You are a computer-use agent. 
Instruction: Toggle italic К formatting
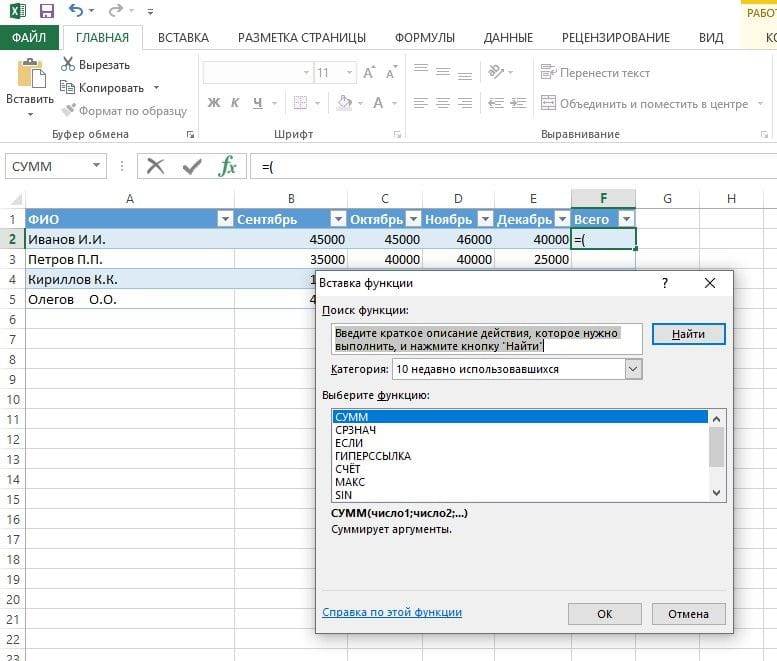point(235,103)
